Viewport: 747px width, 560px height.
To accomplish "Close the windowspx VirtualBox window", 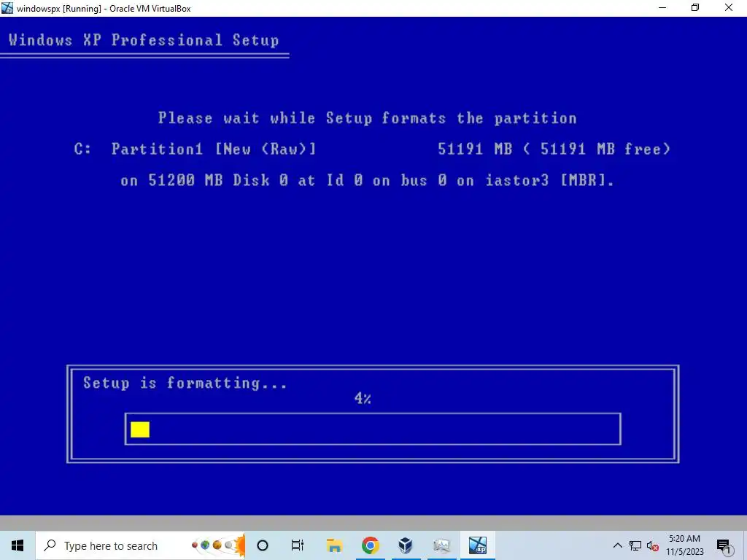I will point(729,8).
